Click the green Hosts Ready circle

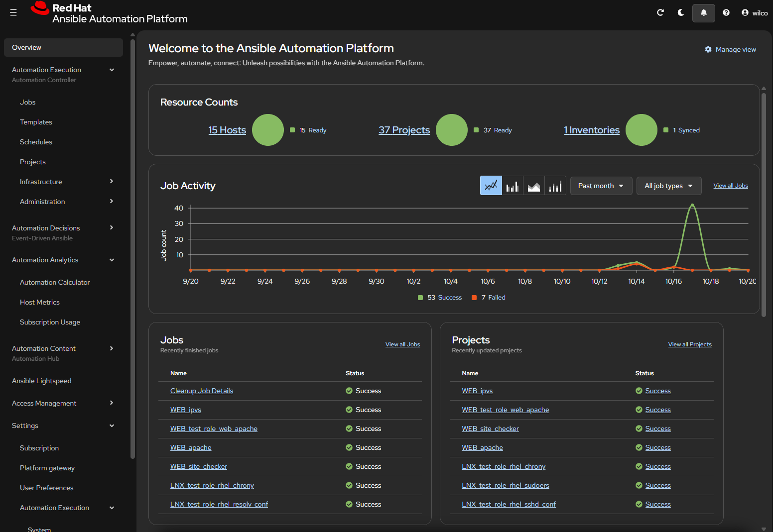(x=268, y=130)
